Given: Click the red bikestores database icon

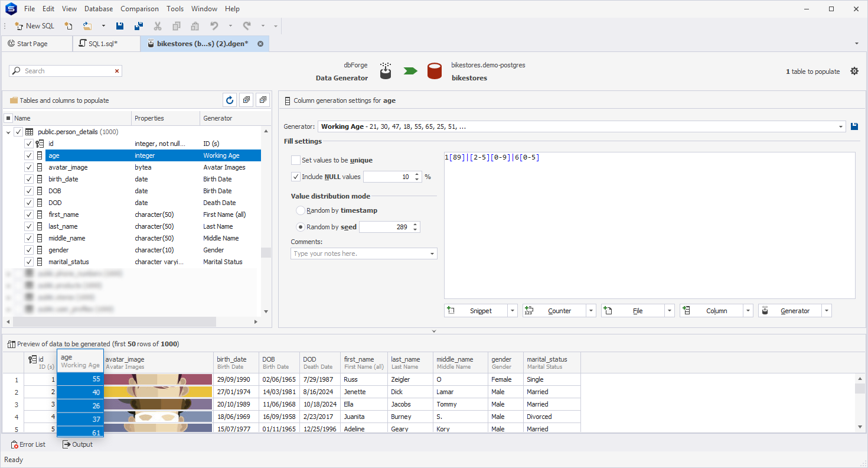Looking at the screenshot, I should coord(435,71).
